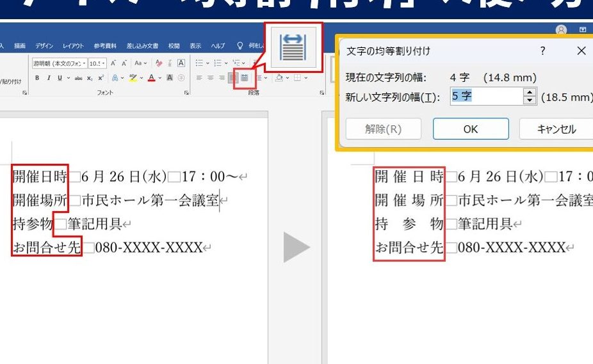Increase the new width with up spinner
The height and width of the screenshot is (364, 593).
point(530,92)
